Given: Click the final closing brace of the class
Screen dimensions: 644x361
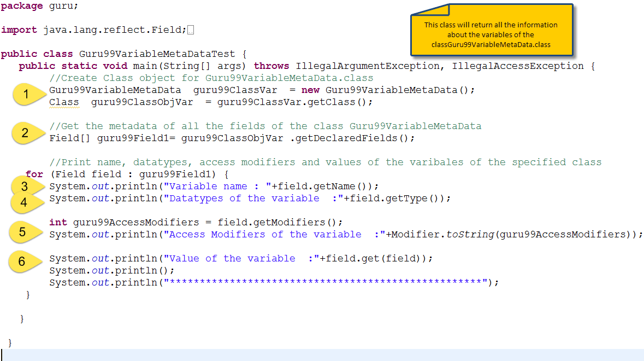Looking at the screenshot, I should (10, 342).
